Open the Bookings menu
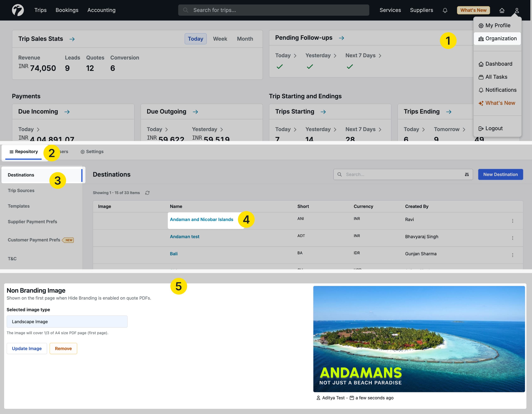The height and width of the screenshot is (414, 532). tap(67, 10)
